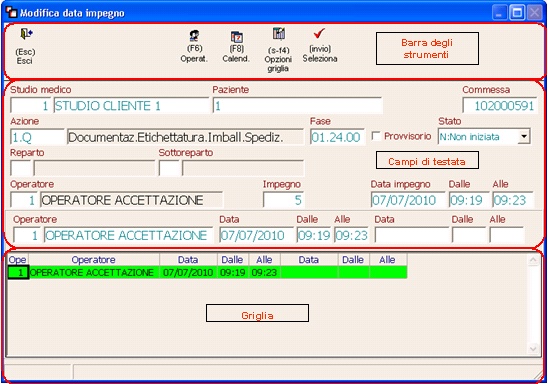Click the second Alle column header in grid
The width and height of the screenshot is (548, 384).
[x=388, y=260]
